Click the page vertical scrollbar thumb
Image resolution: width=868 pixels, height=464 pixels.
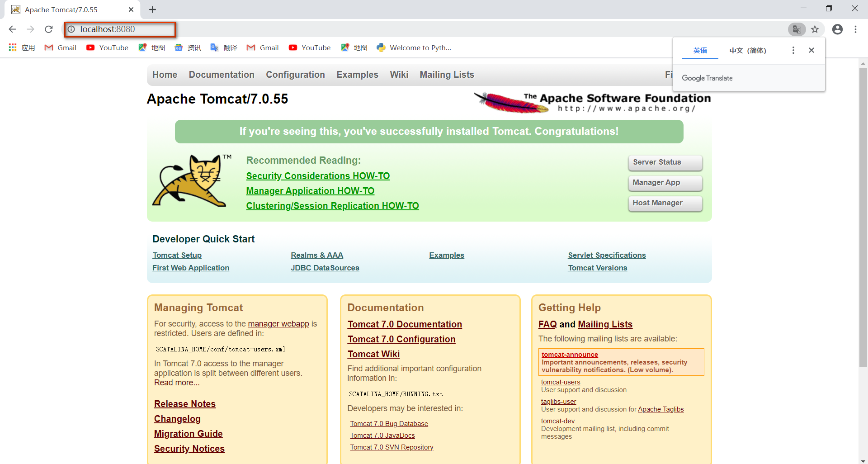pyautogui.click(x=863, y=217)
